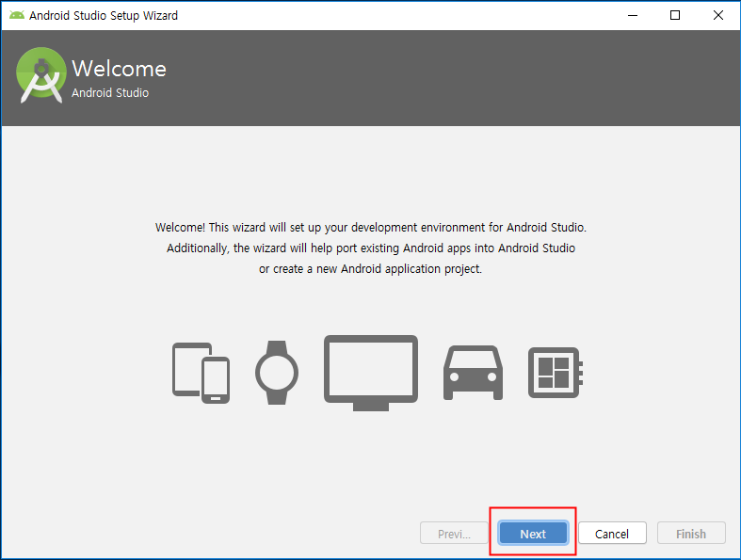This screenshot has width=741, height=560.
Task: Click the car automotive icon
Action: tap(473, 373)
